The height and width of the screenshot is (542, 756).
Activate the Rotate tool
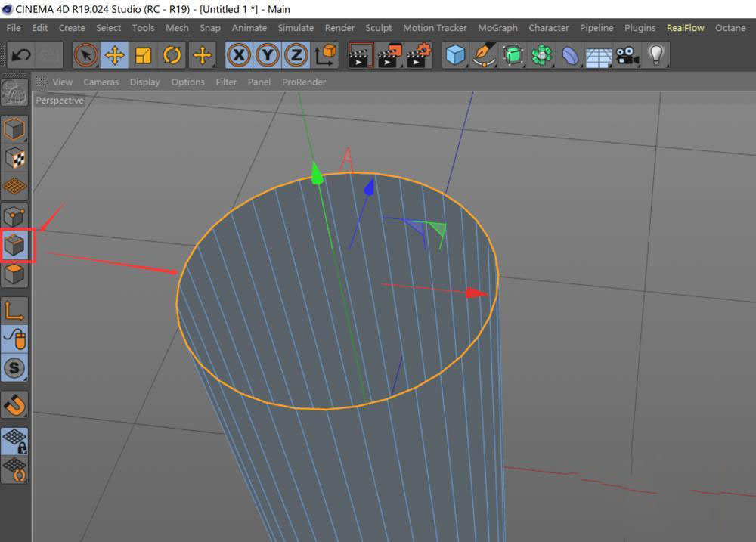coord(172,55)
